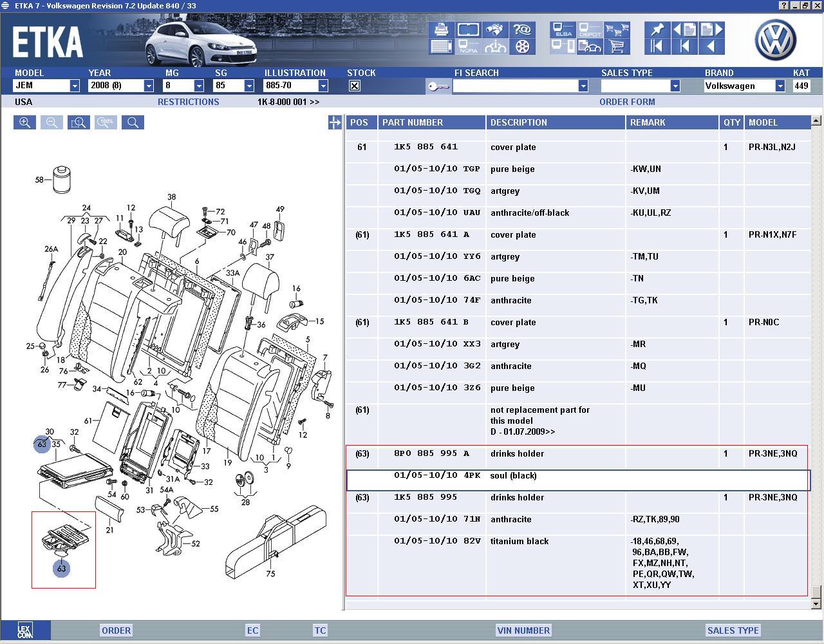
Task: Click the RESTRICTIONS link
Action: click(x=188, y=102)
